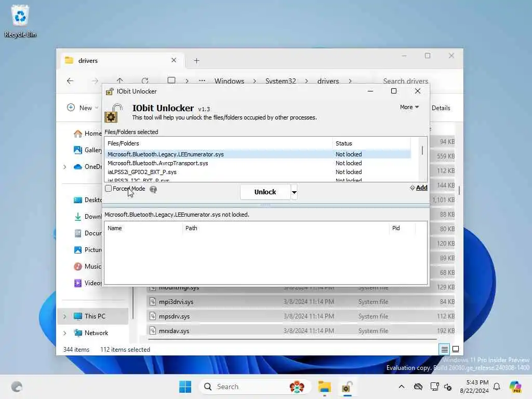The image size is (532, 399).
Task: Open the Copilot preview taskbar icon
Action: pyautogui.click(x=515, y=387)
